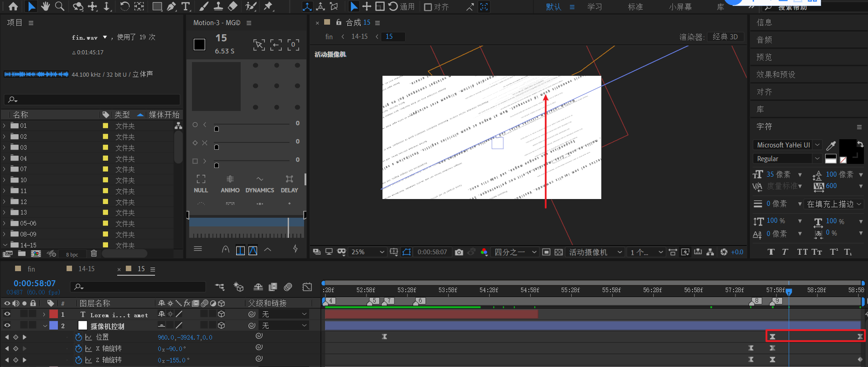Click the black swatch in Motion-3
The image size is (868, 367).
(199, 44)
